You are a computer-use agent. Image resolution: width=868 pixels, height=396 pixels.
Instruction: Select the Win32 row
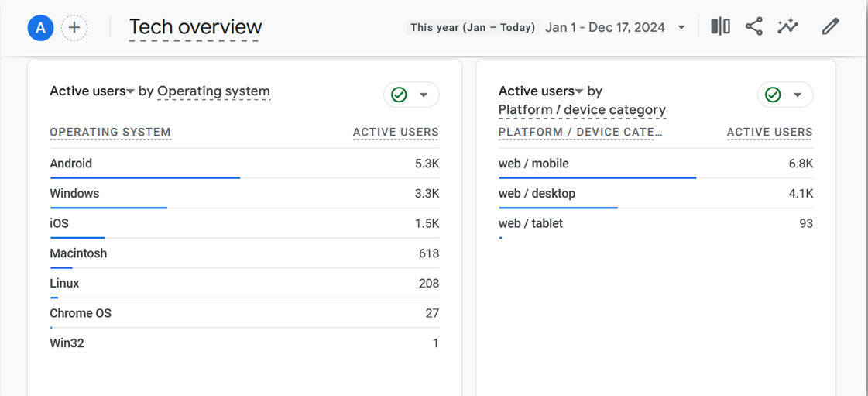[x=244, y=343]
